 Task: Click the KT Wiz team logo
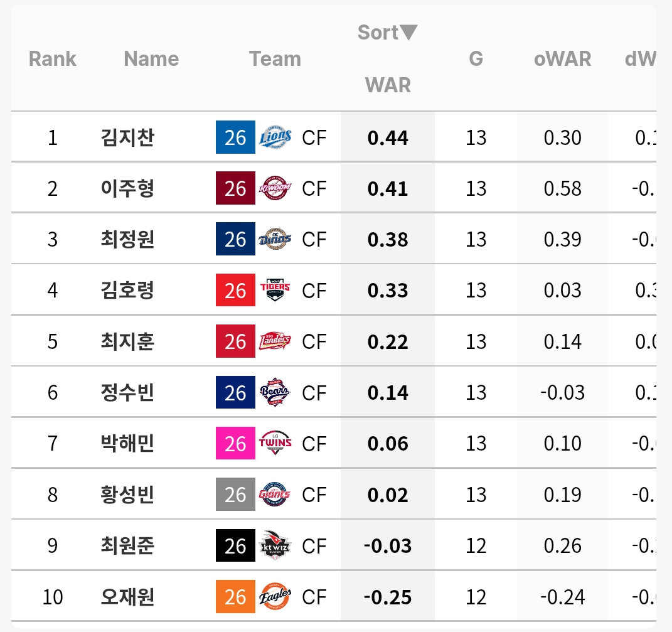(x=275, y=545)
